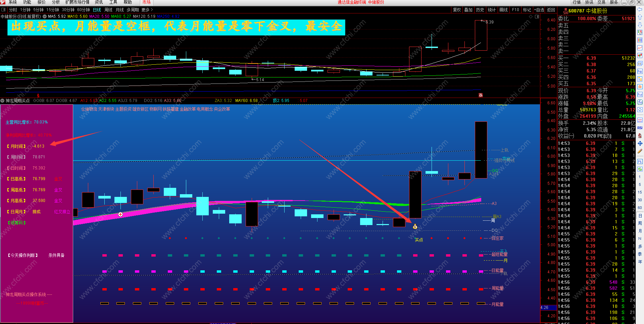Screen dimensions: 644x324
Task: Switch to 分时 chart period
Action: click(13, 10)
